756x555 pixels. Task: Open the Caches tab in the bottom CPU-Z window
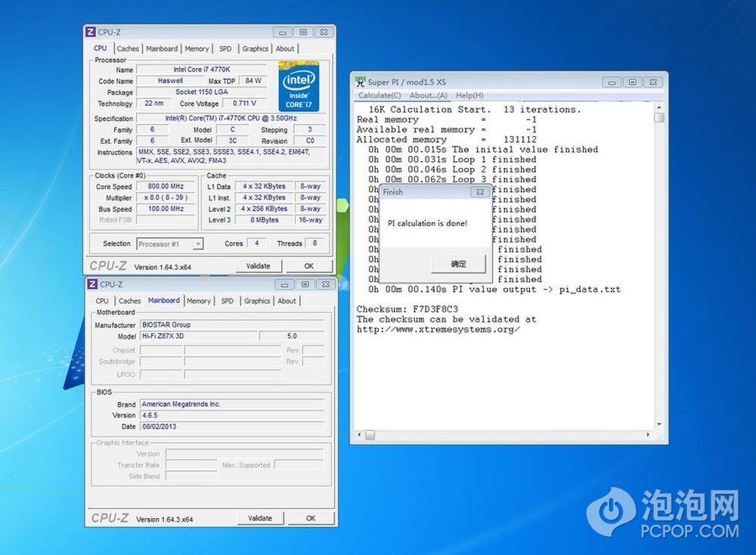[x=130, y=301]
